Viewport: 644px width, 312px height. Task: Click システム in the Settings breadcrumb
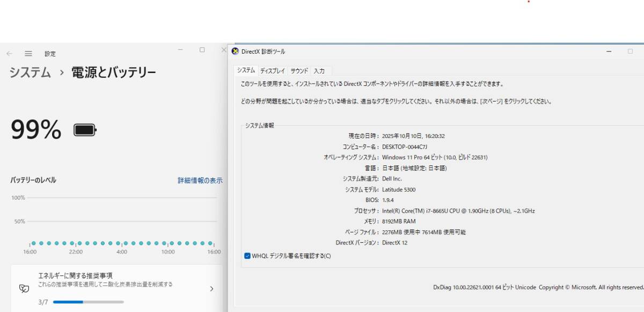pos(30,72)
